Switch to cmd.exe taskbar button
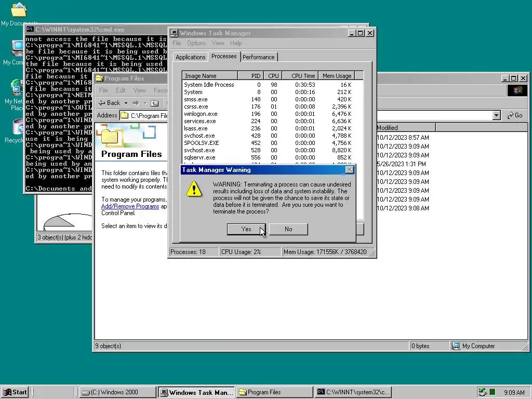This screenshot has height=399, width=532. [x=353, y=392]
